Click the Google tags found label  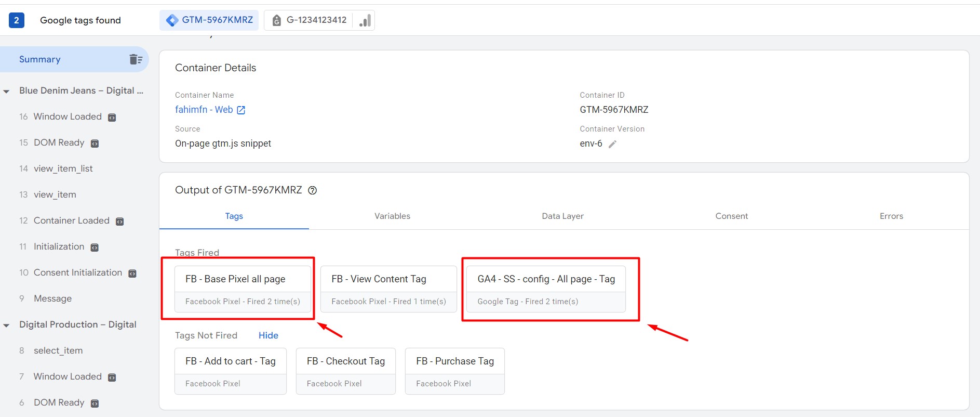[80, 20]
